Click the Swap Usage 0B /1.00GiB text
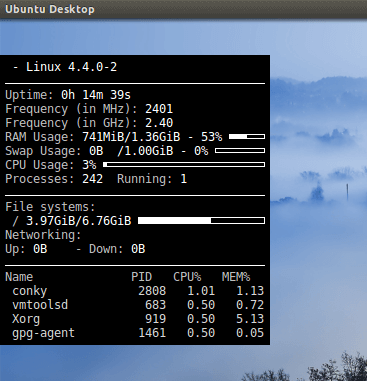The height and width of the screenshot is (381, 367). click(x=131, y=151)
